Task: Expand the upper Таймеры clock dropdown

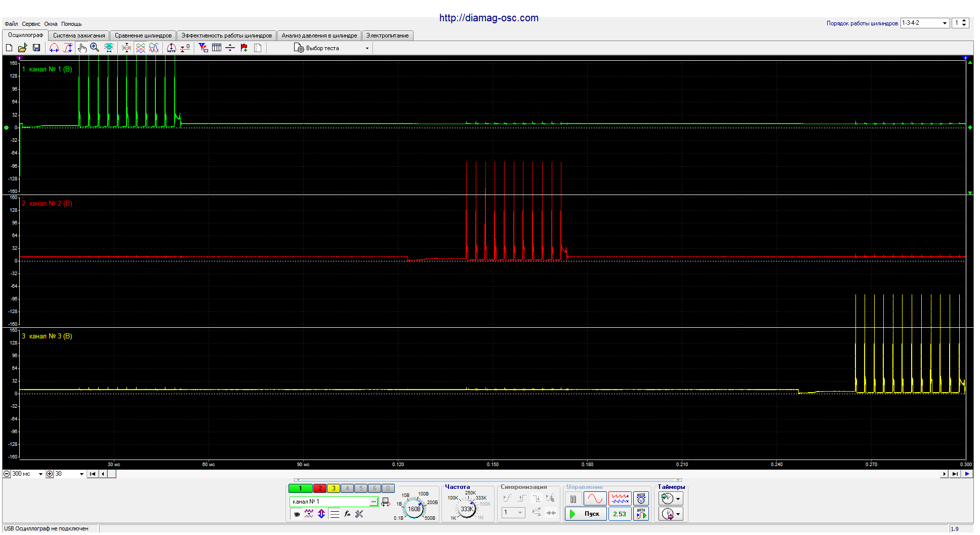Action: [678, 499]
